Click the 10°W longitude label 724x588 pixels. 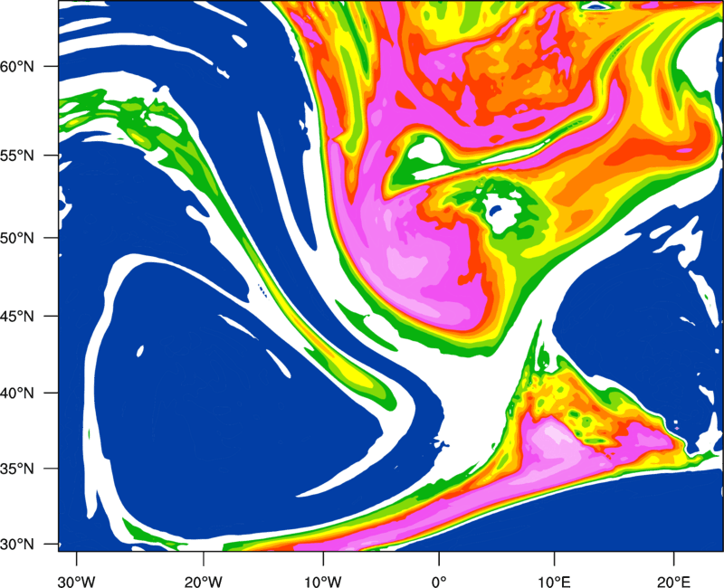[323, 582]
